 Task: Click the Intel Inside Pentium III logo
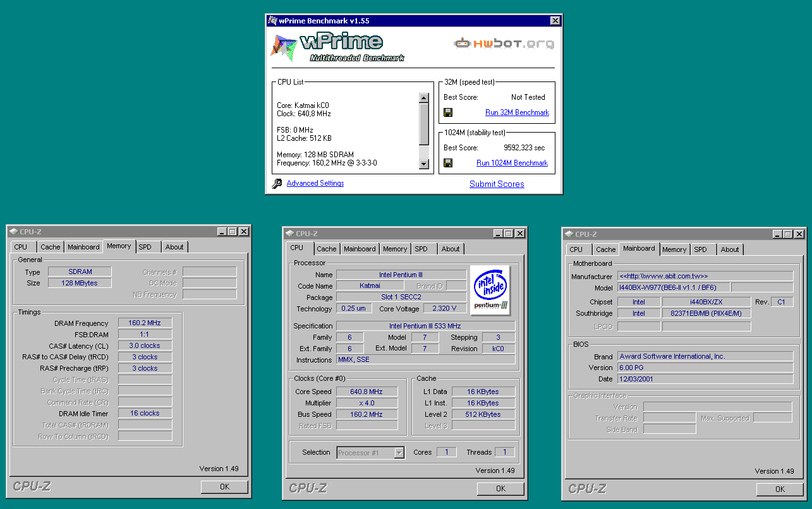coord(490,289)
